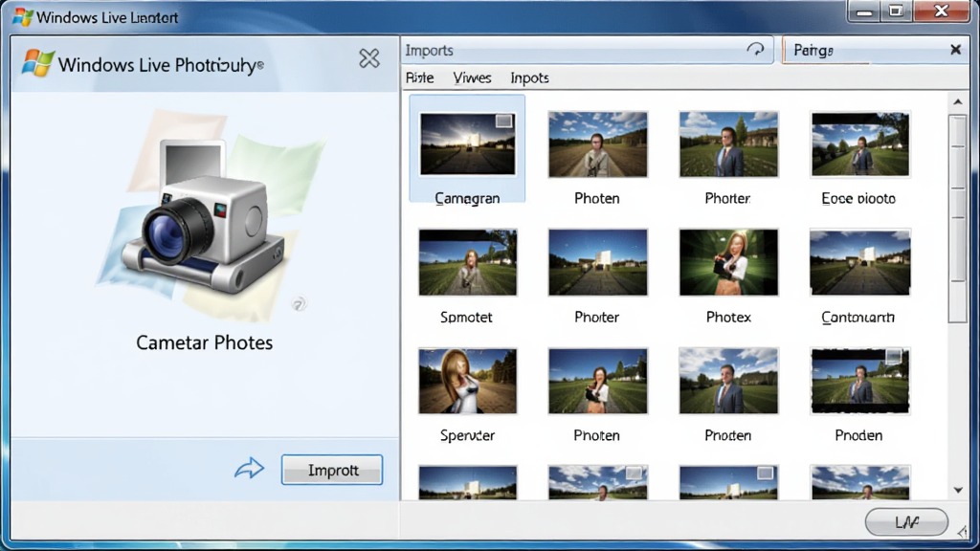Click the rounded button below the photo grid
The image size is (980, 551).
tap(906, 521)
